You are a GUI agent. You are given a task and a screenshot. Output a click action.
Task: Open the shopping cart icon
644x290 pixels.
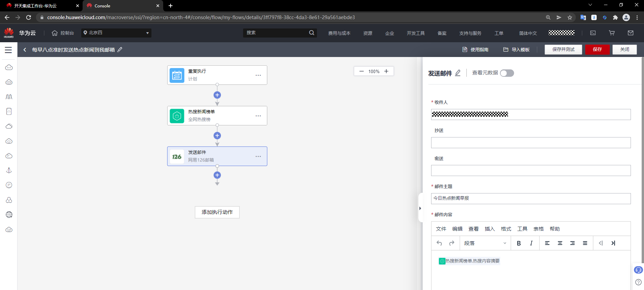click(x=612, y=33)
